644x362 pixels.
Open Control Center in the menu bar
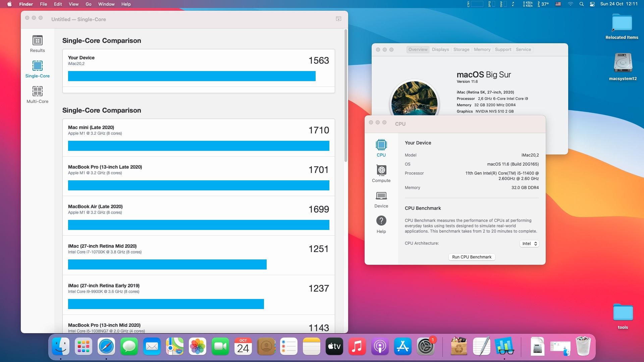[592, 4]
